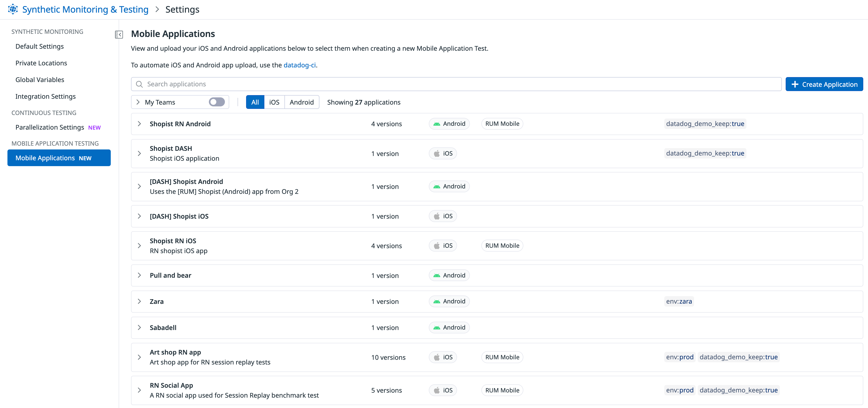Click the Android badge on Zara row
Image resolution: width=868 pixels, height=408 pixels.
tap(449, 301)
